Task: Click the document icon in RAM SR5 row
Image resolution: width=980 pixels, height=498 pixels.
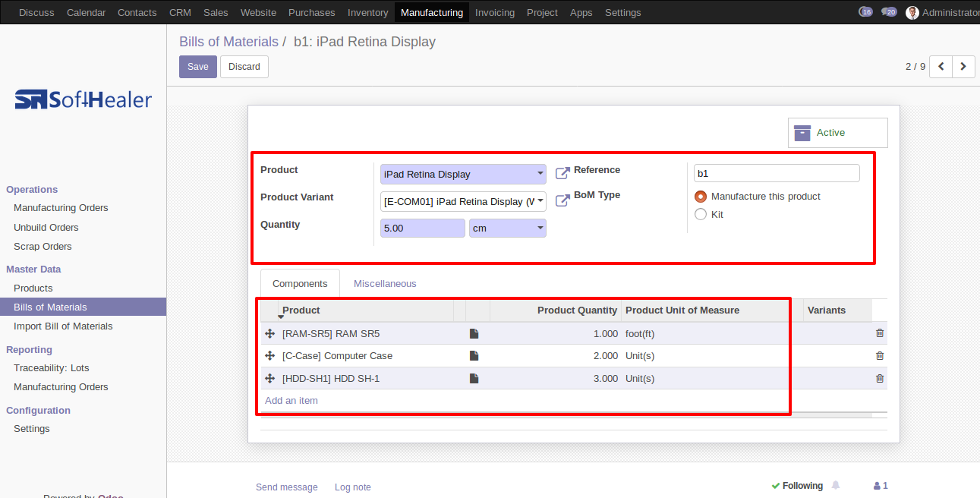Action: coord(474,333)
